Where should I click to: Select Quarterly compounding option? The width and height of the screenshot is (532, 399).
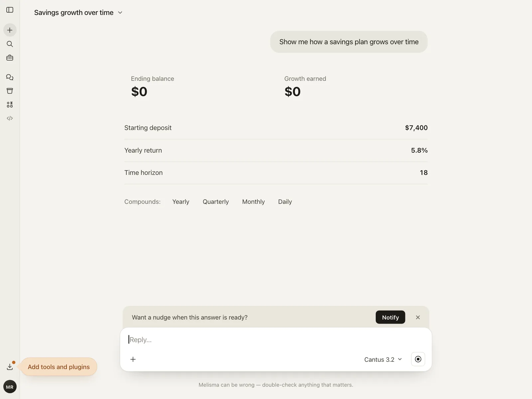[x=216, y=202]
